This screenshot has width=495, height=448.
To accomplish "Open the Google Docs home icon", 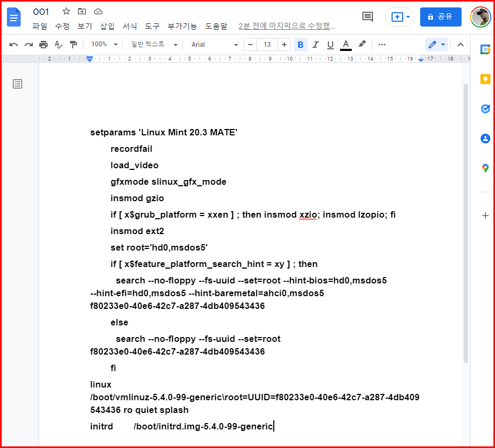I will (14, 18).
